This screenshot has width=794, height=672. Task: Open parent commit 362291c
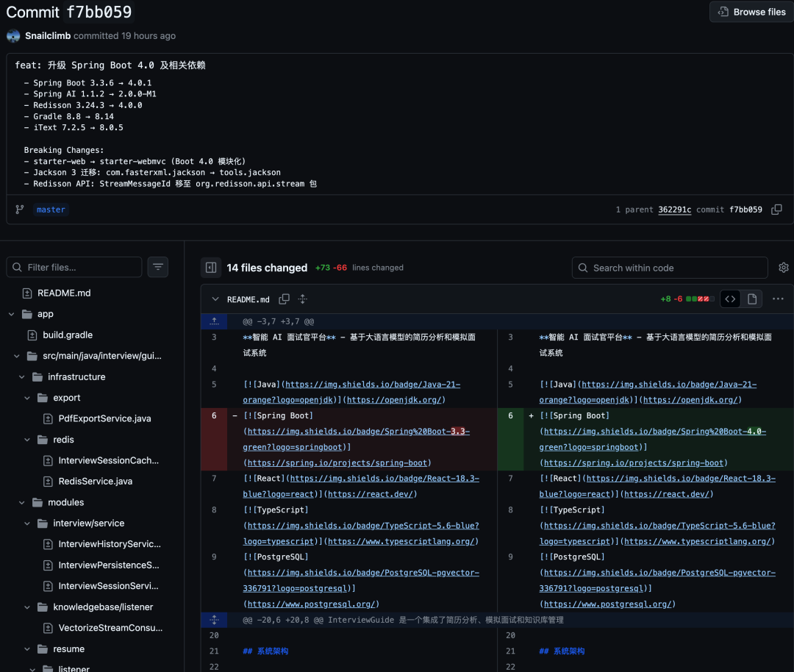pos(674,210)
